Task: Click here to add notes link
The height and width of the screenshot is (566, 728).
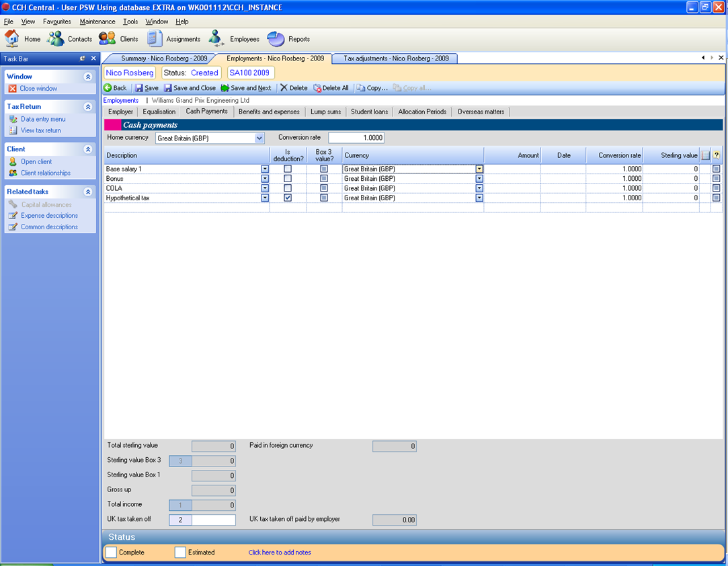Action: click(x=280, y=552)
